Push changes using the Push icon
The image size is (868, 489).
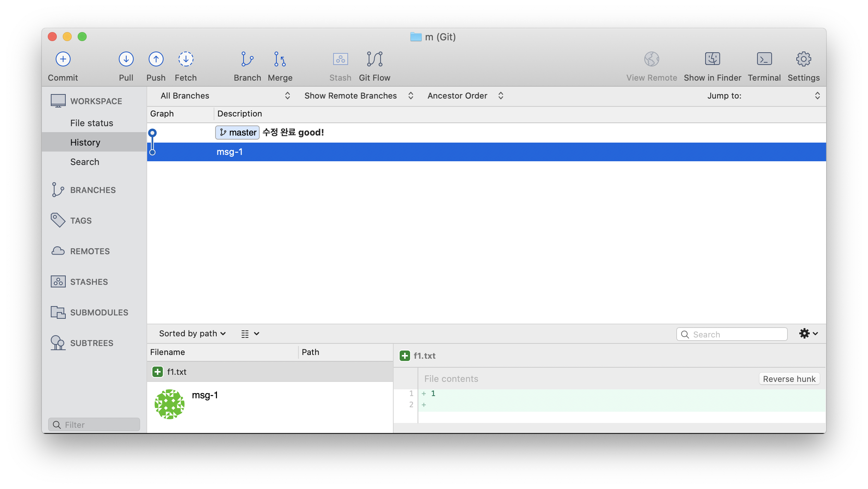(x=156, y=59)
